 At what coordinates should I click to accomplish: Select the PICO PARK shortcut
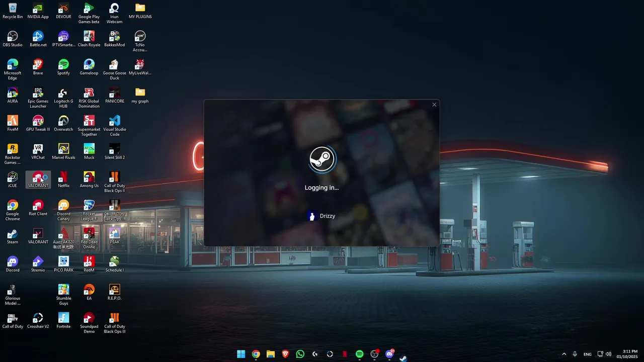(x=63, y=264)
